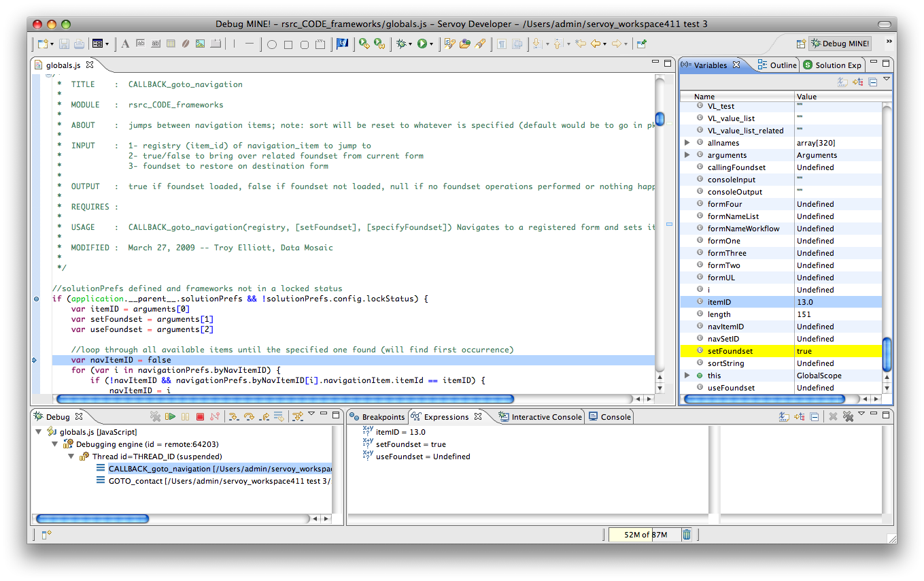Select the rounded rectangle shape tool
Screen dimensions: 924x581
305,45
